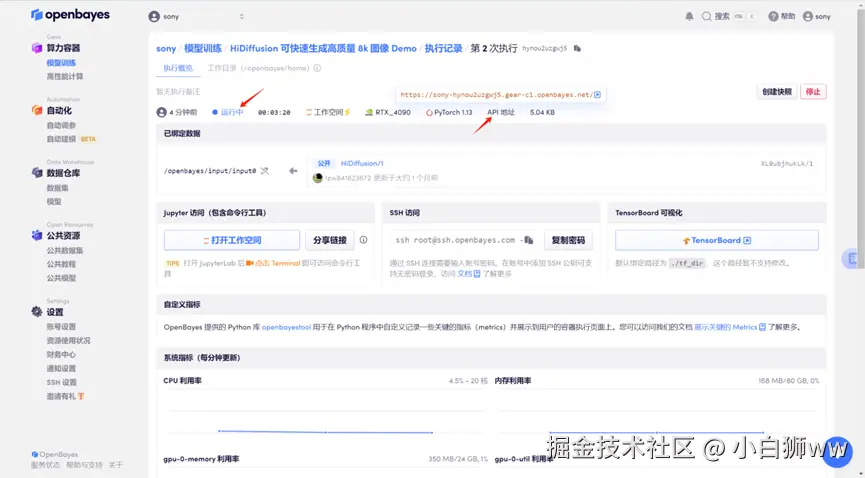Open 资源使用状况 in the sidebar
The height and width of the screenshot is (478, 865).
68,341
